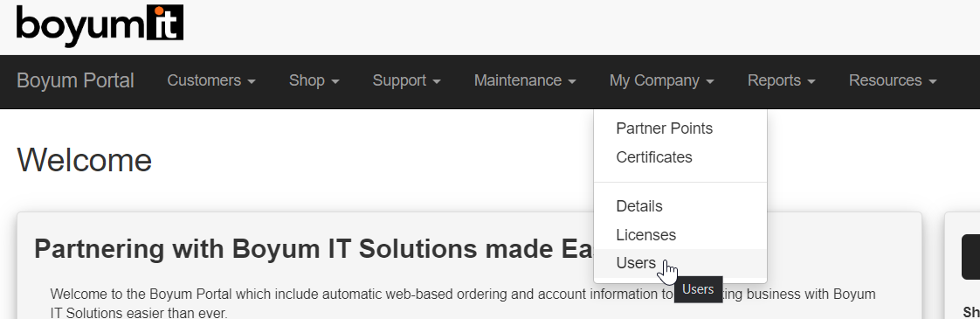Select Partner Points in My Company menu

point(680,128)
